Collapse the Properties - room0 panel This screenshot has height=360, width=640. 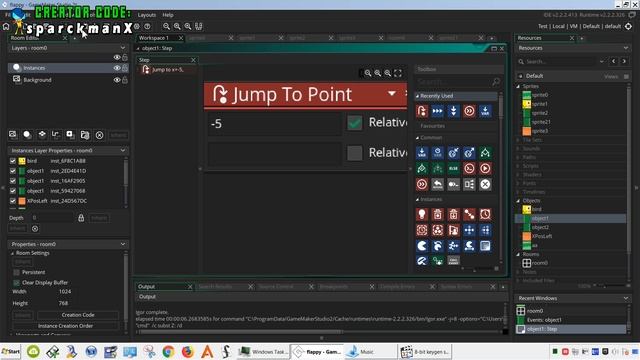tap(123, 244)
